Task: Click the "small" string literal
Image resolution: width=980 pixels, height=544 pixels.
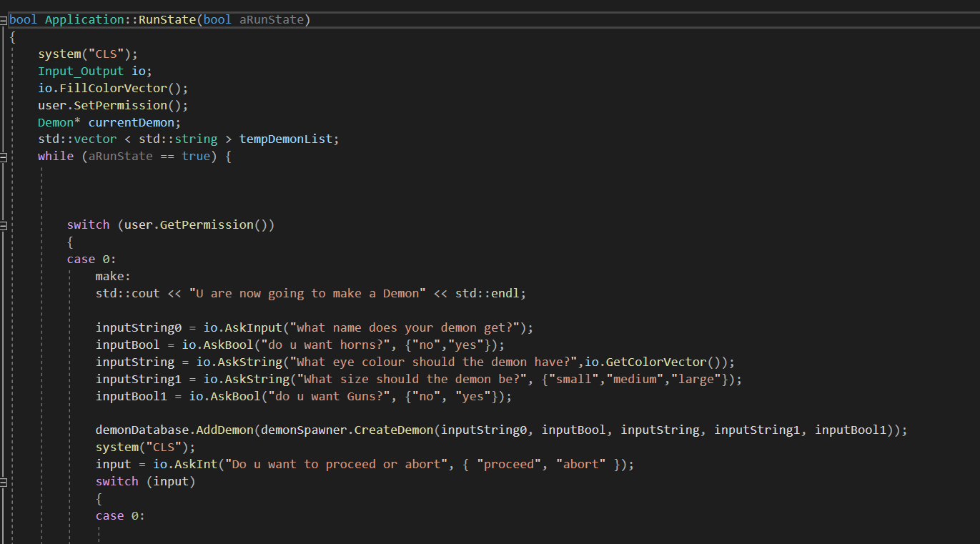Action: pos(573,379)
